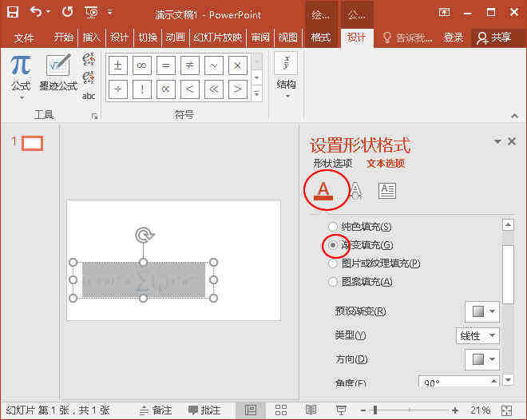Switch to the 切换 transitions tab
Viewport: 527px width, 420px height.
click(148, 38)
